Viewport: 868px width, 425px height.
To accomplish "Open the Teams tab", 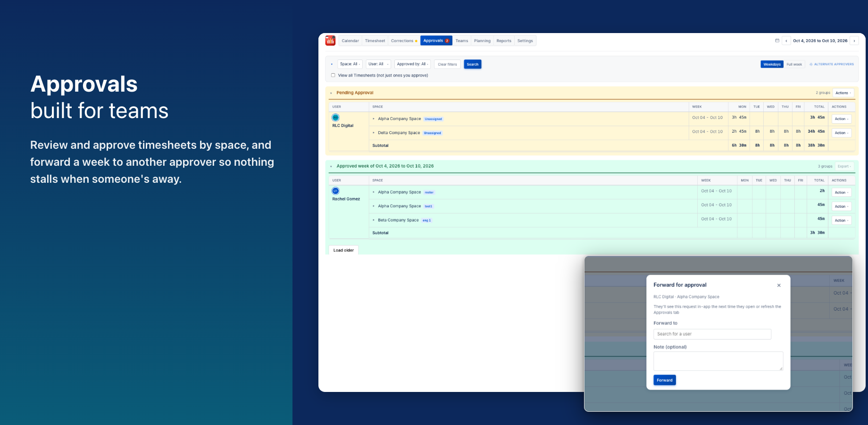I will pos(462,41).
